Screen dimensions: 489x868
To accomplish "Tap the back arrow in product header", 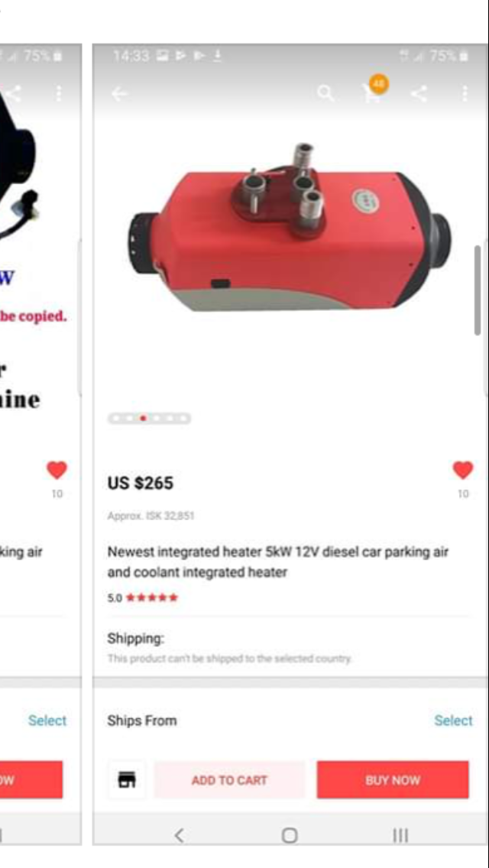I will point(118,94).
